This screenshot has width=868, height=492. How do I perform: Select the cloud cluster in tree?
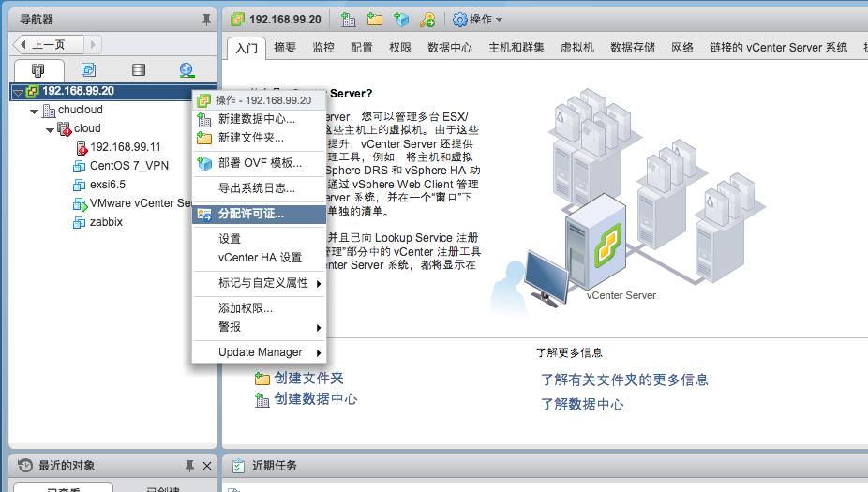pyautogui.click(x=87, y=128)
